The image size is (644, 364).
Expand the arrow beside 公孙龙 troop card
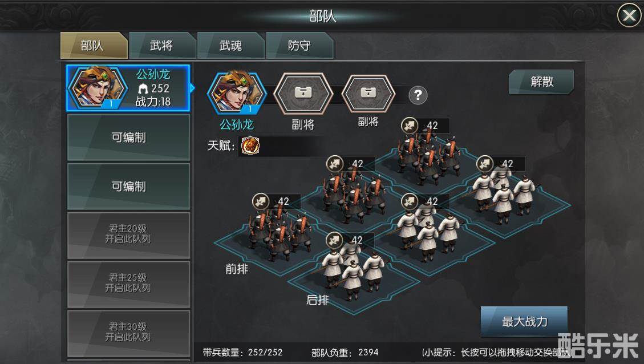[x=192, y=88]
